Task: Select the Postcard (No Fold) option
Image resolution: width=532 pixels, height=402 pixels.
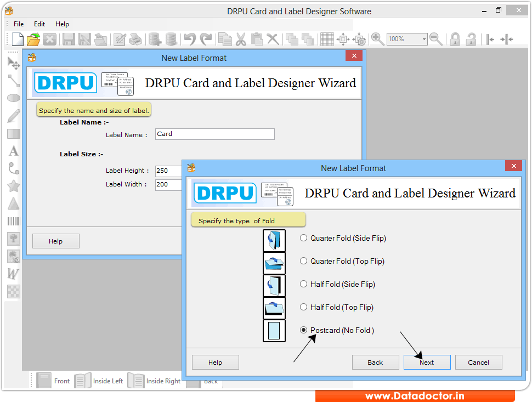Action: pos(304,330)
